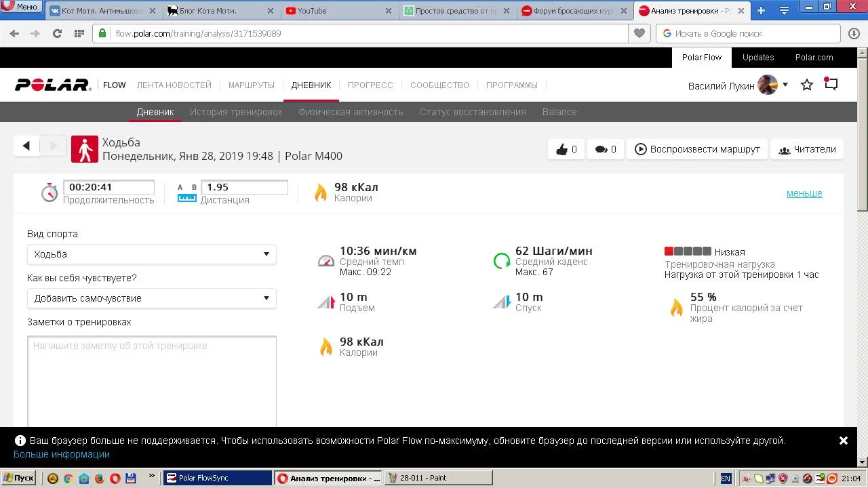Click the browser reload icon
Image resolution: width=868 pixels, height=488 pixels.
pos(57,33)
